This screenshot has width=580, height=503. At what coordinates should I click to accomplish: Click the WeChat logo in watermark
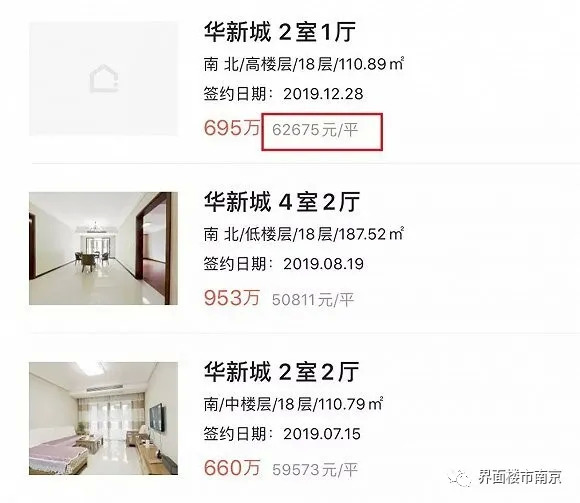pyautogui.click(x=460, y=478)
